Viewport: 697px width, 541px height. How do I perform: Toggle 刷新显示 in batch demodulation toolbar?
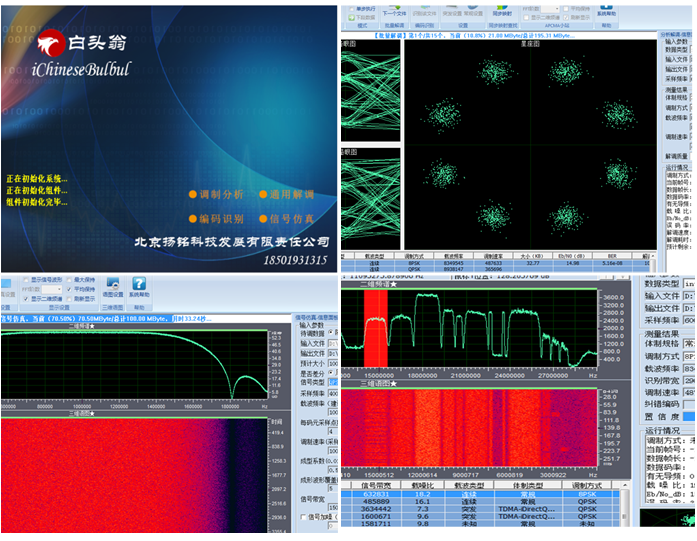click(566, 17)
